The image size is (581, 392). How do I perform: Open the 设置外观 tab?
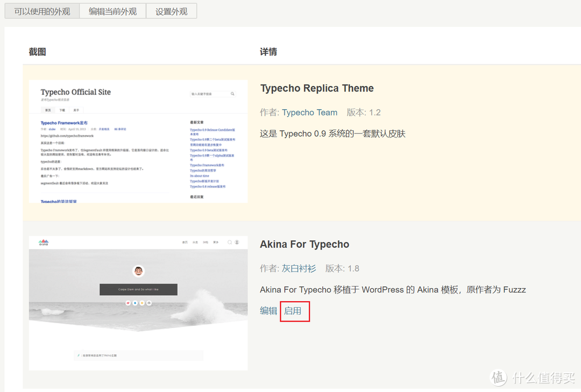click(171, 11)
